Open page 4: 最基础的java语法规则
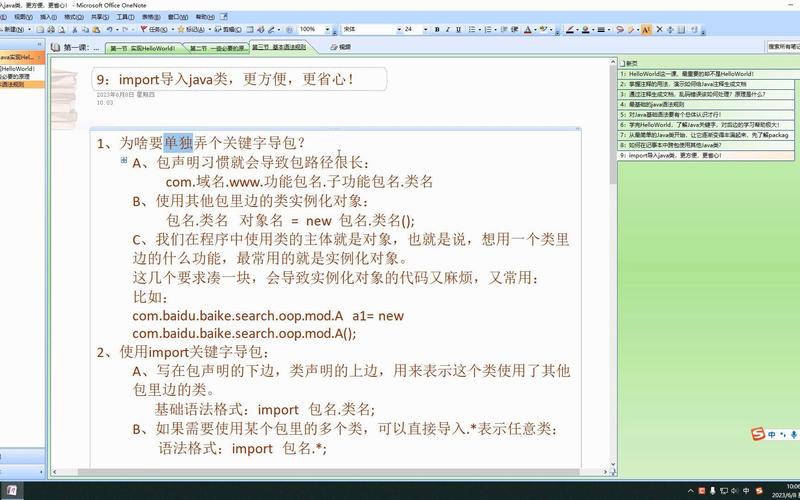 (x=706, y=105)
